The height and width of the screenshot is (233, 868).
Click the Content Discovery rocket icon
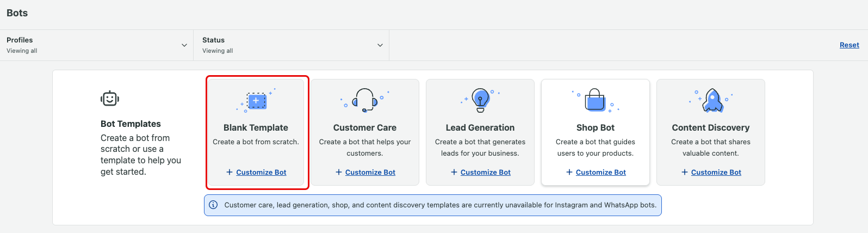tap(712, 100)
